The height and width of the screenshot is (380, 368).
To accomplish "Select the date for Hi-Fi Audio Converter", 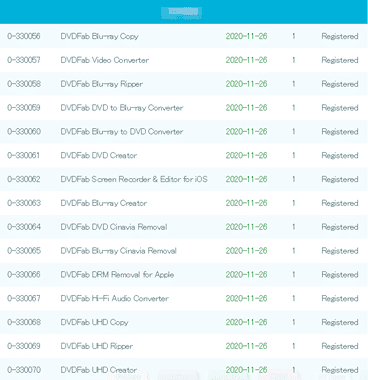I will [x=246, y=298].
